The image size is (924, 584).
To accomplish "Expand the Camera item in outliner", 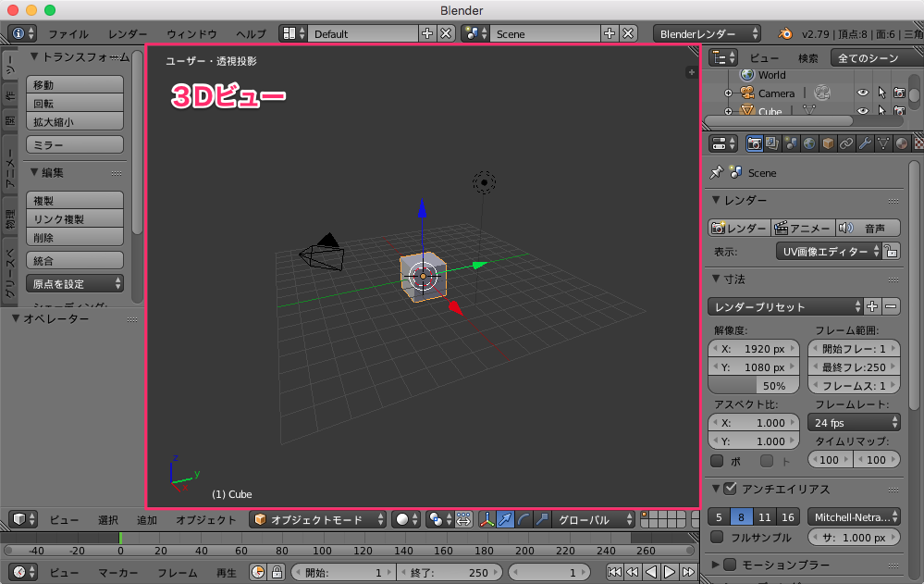I will [728, 93].
